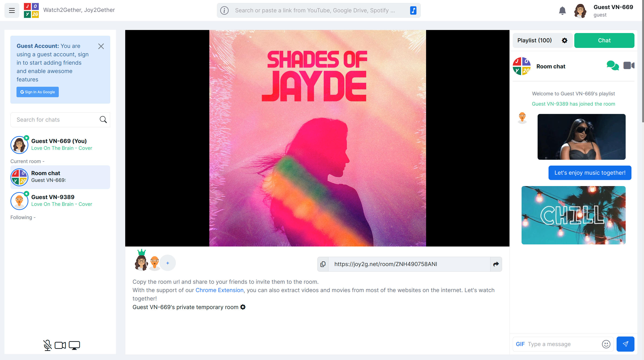Copy the room URL
Screen dimensions: 644x360
323,264
